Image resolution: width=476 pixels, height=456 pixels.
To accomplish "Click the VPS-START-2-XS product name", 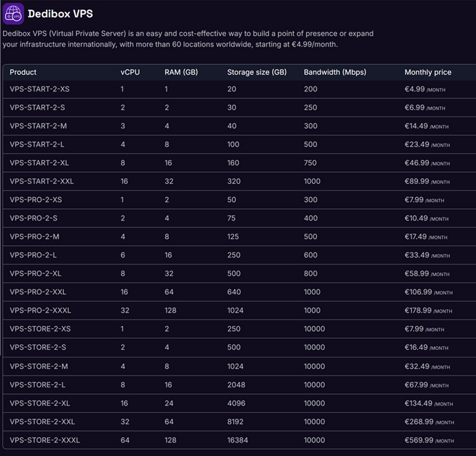I will coord(40,89).
